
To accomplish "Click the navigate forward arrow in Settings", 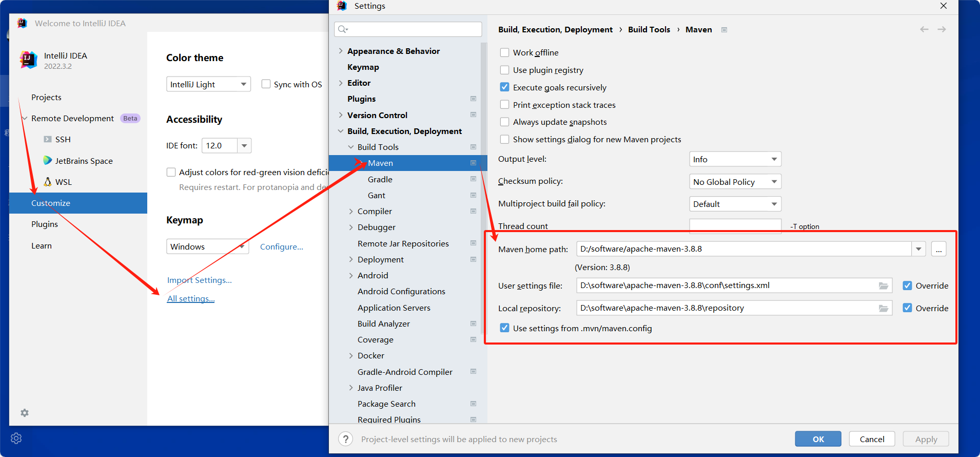I will coord(942,29).
